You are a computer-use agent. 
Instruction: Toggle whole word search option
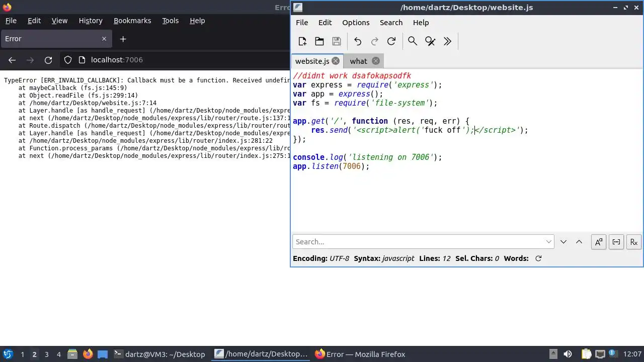pos(616,242)
